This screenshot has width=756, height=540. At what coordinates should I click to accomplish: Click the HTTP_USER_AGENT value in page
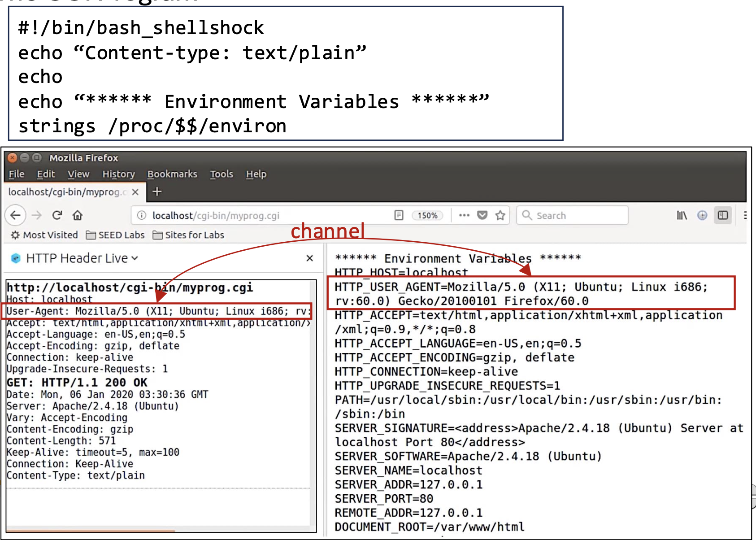click(521, 294)
